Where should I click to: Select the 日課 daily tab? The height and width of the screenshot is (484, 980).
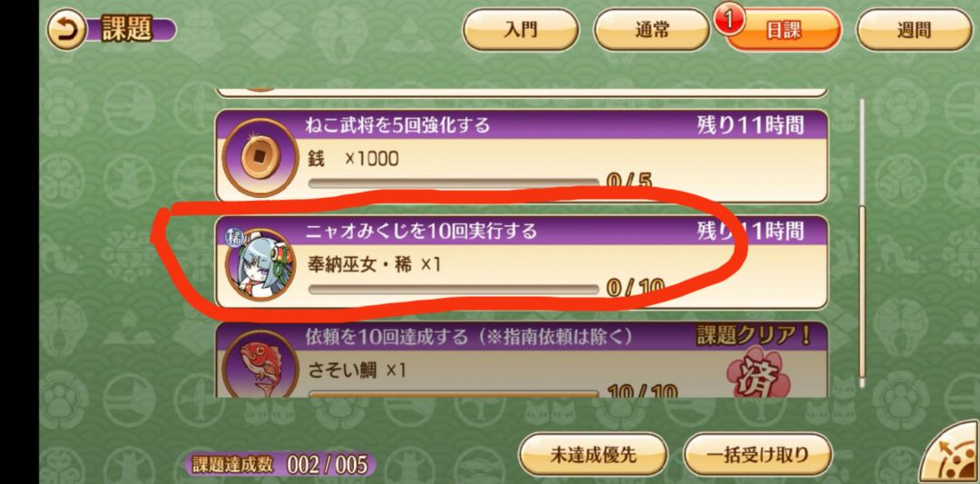tap(783, 29)
